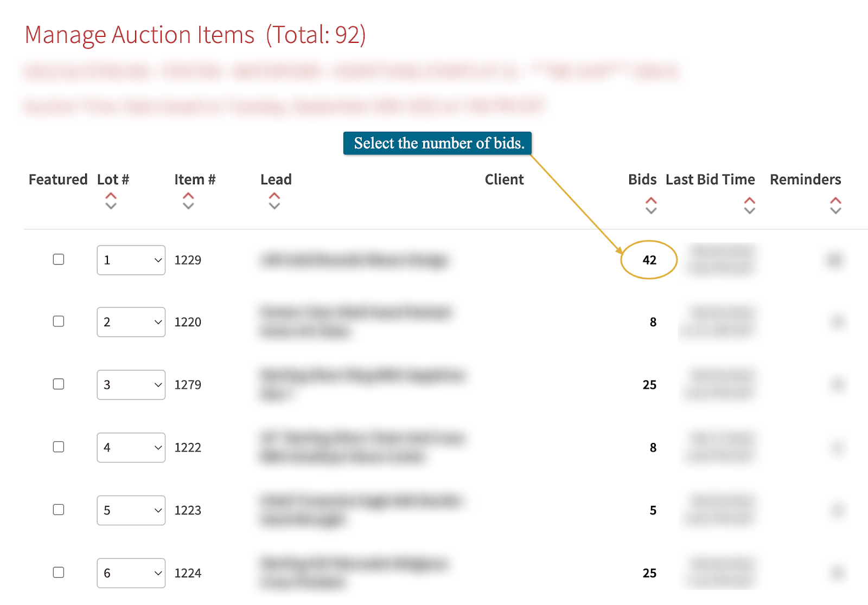Open the 25 bids for item 1279
868x605 pixels.
click(649, 385)
